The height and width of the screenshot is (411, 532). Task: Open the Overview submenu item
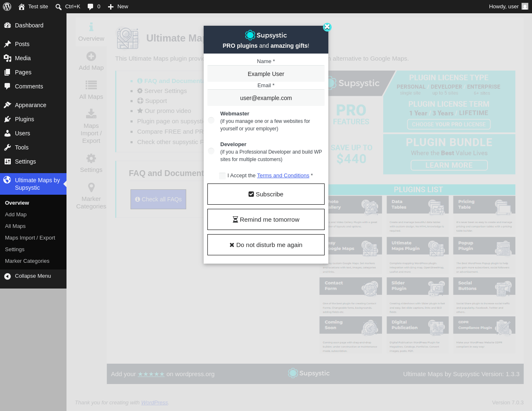pos(17,203)
